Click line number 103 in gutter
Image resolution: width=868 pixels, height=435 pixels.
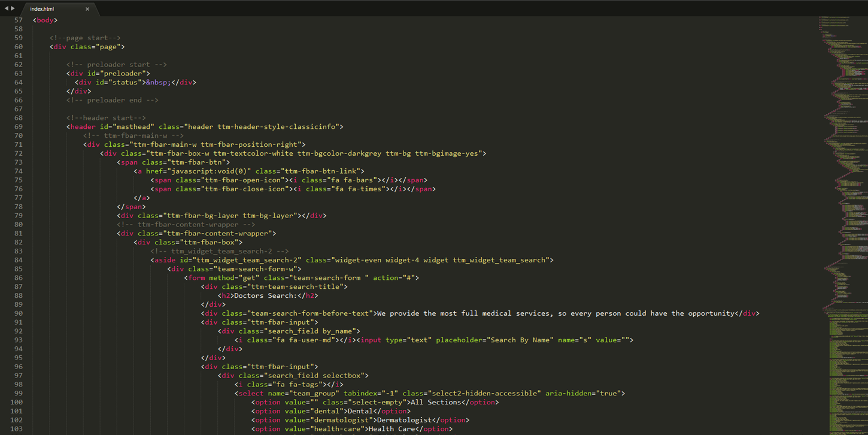[x=16, y=429]
